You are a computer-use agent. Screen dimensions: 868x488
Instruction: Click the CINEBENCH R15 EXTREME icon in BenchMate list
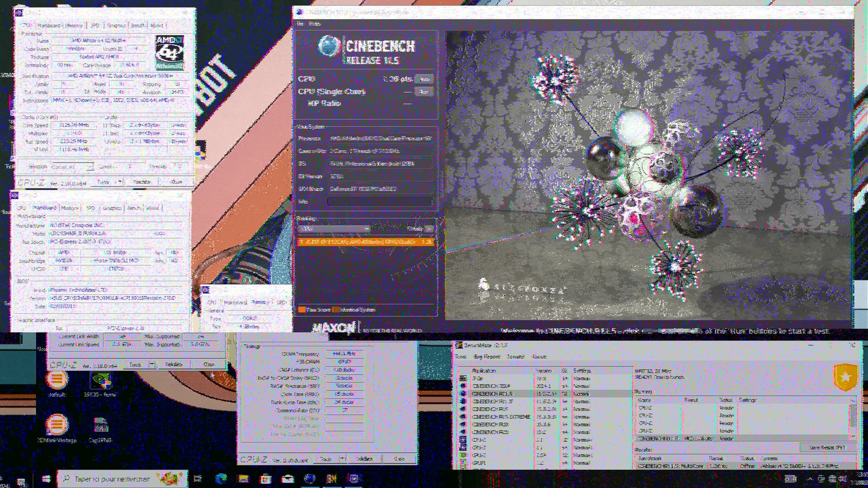[x=463, y=417]
